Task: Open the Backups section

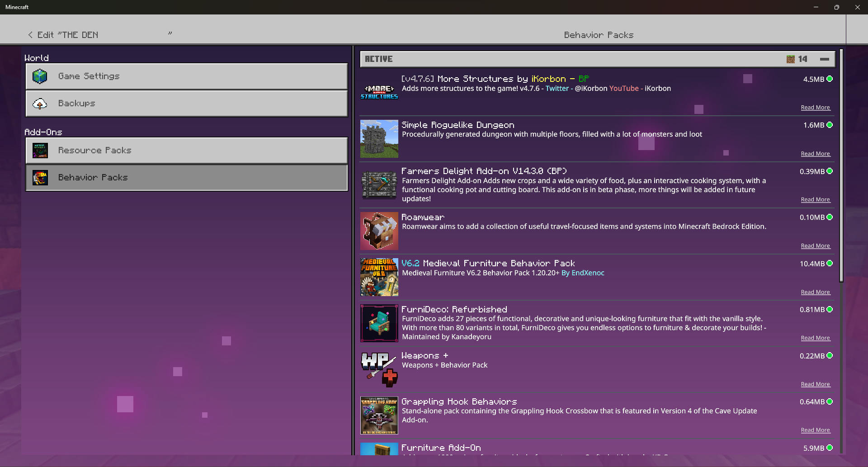Action: pos(187,104)
